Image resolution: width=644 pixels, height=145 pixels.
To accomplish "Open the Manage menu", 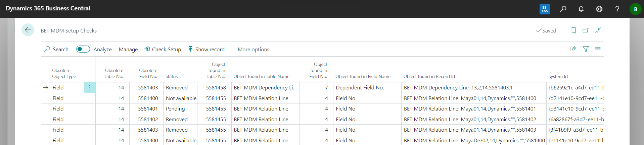I will pyautogui.click(x=128, y=49).
